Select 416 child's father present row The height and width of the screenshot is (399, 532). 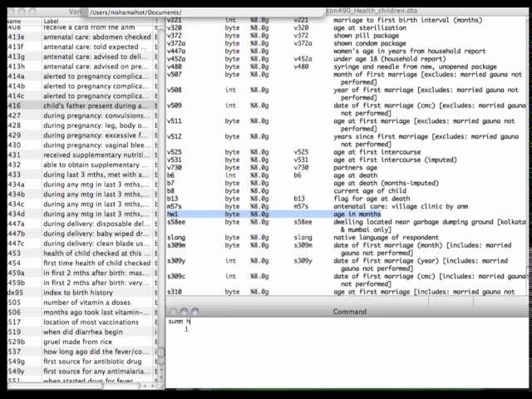click(x=82, y=106)
